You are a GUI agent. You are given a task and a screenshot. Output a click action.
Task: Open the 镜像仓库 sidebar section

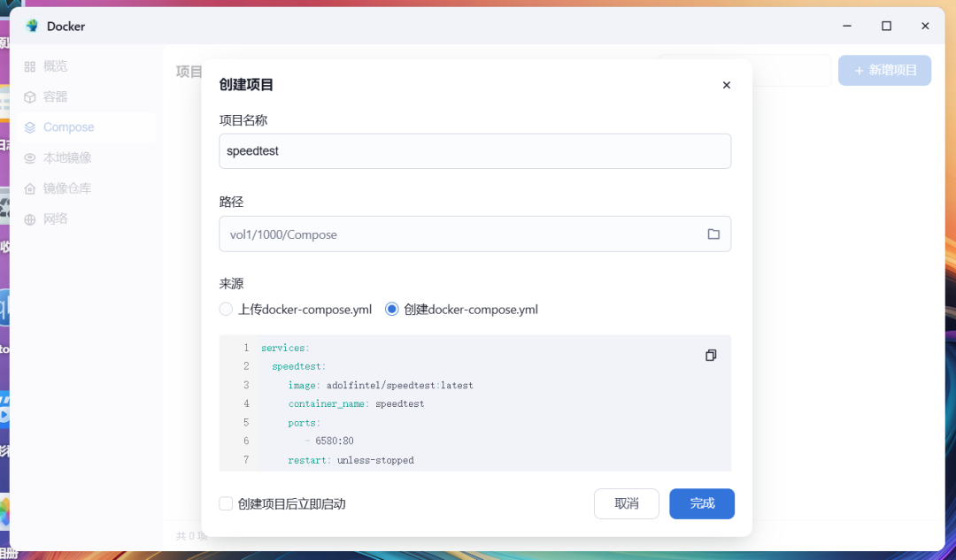(x=86, y=189)
